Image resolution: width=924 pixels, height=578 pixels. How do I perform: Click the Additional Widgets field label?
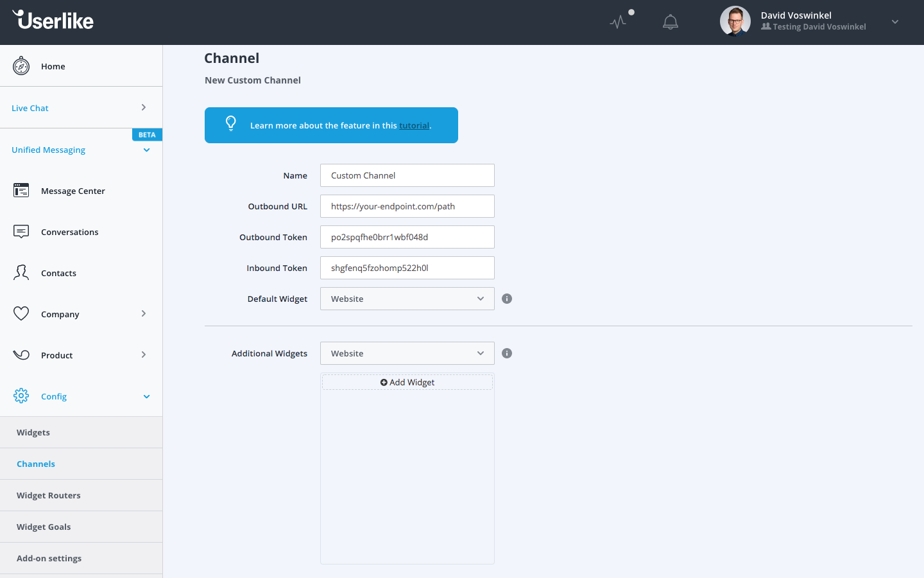[269, 353]
